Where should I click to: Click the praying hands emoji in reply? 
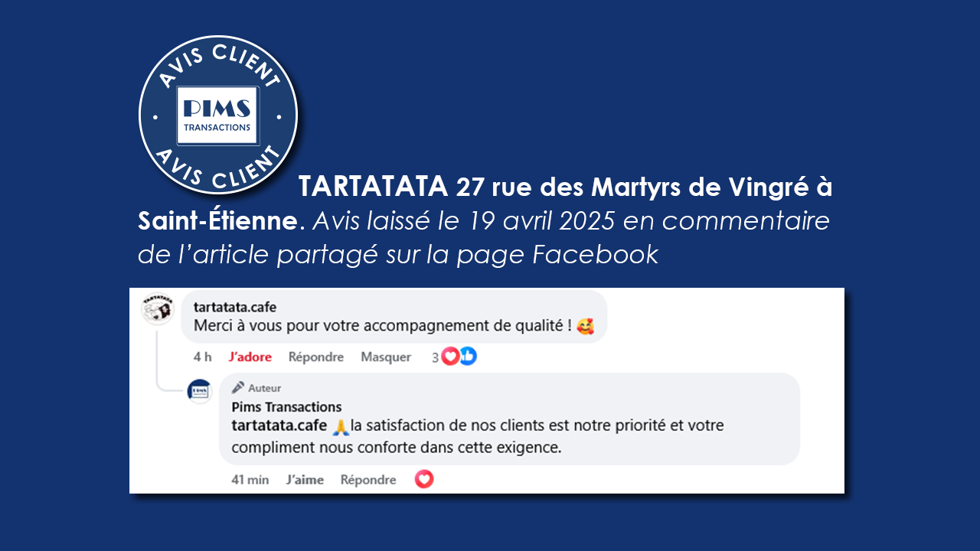click(x=340, y=425)
